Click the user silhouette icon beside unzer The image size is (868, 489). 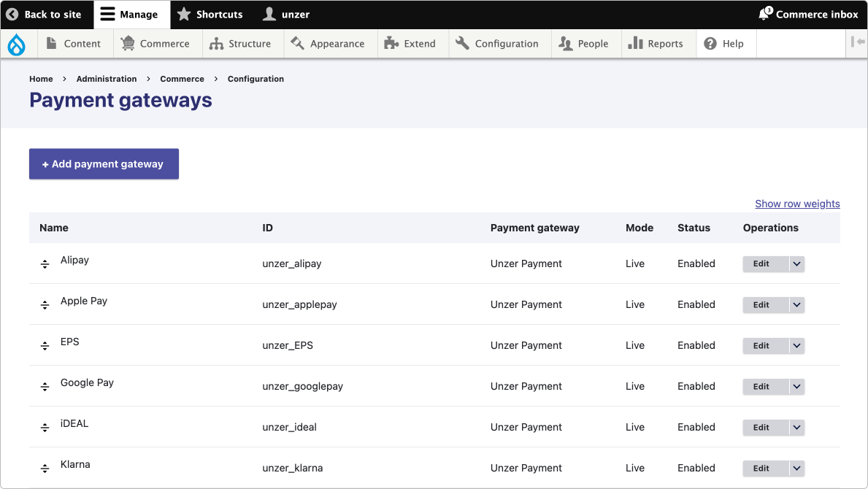[x=269, y=14]
